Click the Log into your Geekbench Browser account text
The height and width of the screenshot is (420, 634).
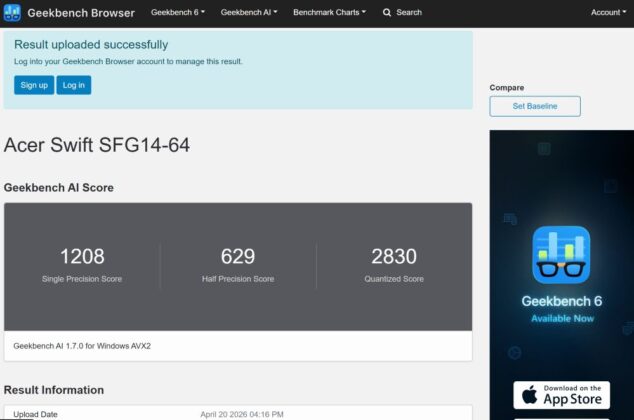[128, 61]
